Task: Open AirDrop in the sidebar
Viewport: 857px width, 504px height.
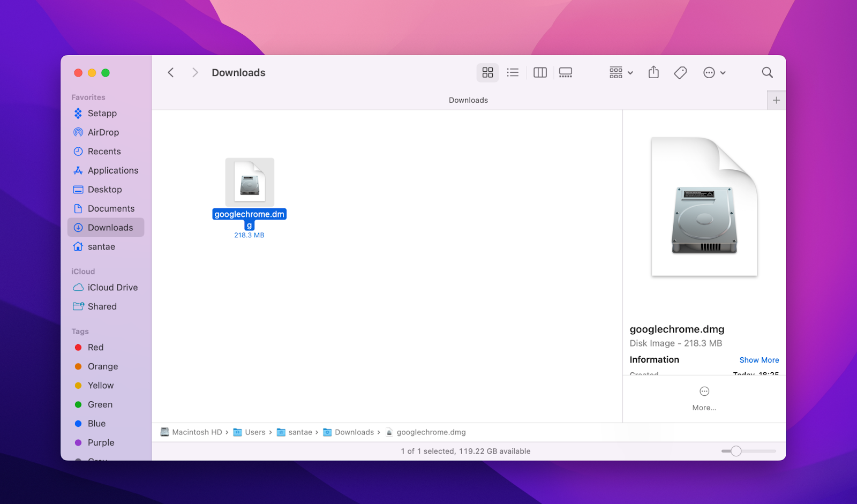Action: (x=106, y=132)
